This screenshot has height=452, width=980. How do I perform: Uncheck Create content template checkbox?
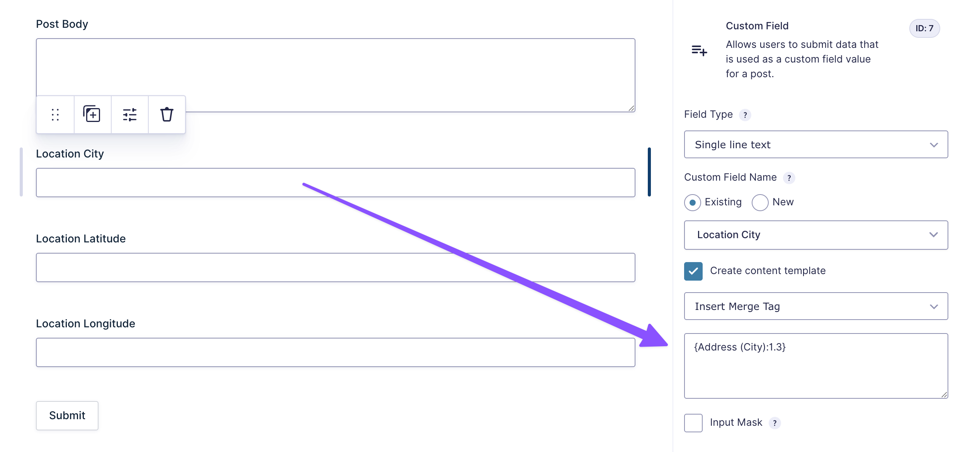pyautogui.click(x=693, y=271)
